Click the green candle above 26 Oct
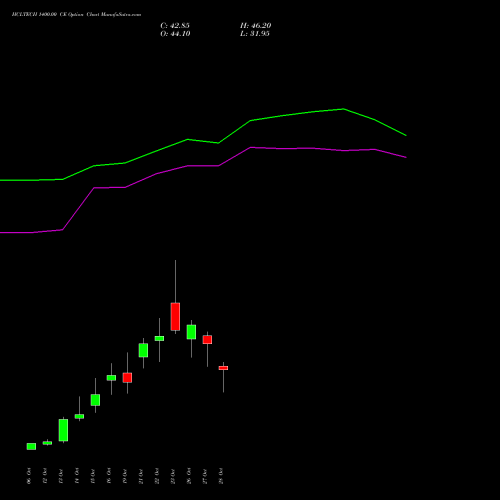The width and height of the screenshot is (500, 500). pyautogui.click(x=191, y=332)
